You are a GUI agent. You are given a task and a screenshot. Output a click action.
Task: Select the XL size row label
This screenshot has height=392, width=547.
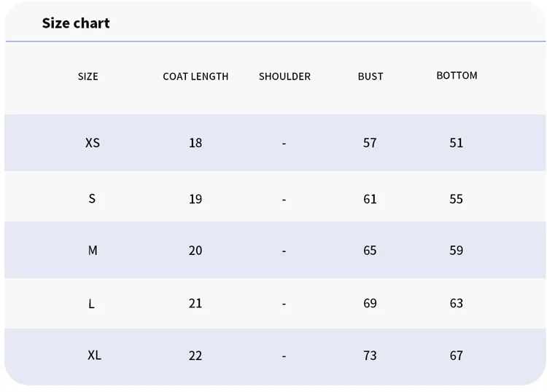(x=94, y=355)
